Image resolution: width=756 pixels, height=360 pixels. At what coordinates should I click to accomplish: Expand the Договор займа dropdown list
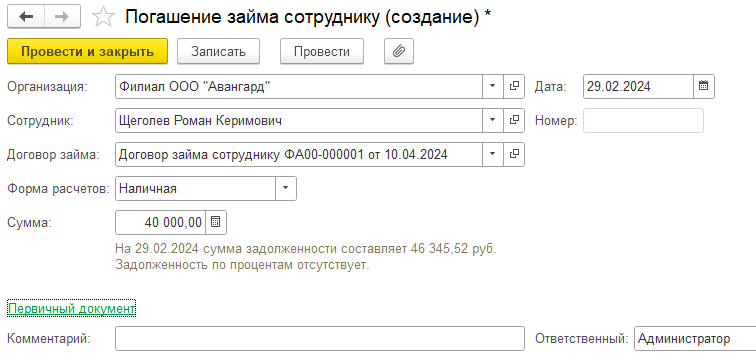pyautogui.click(x=493, y=154)
